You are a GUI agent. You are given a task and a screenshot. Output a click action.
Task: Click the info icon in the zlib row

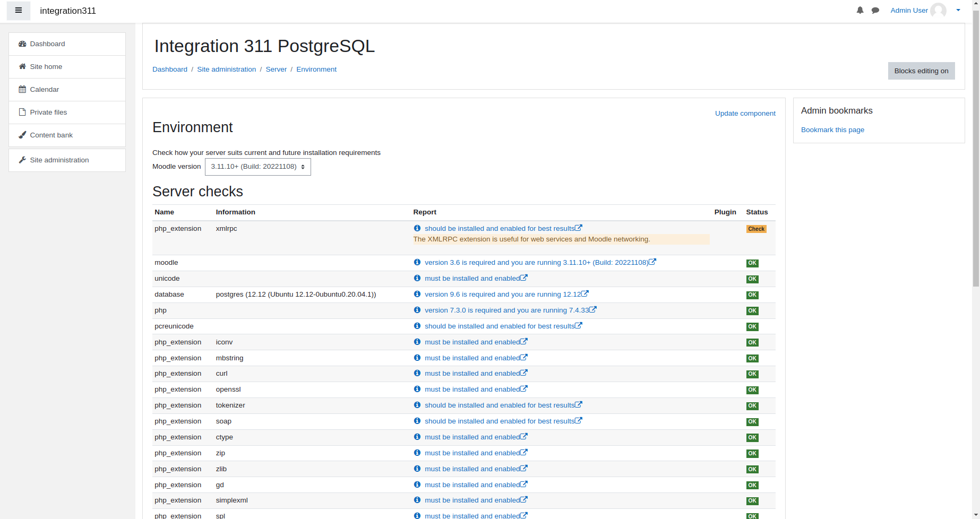pos(417,469)
